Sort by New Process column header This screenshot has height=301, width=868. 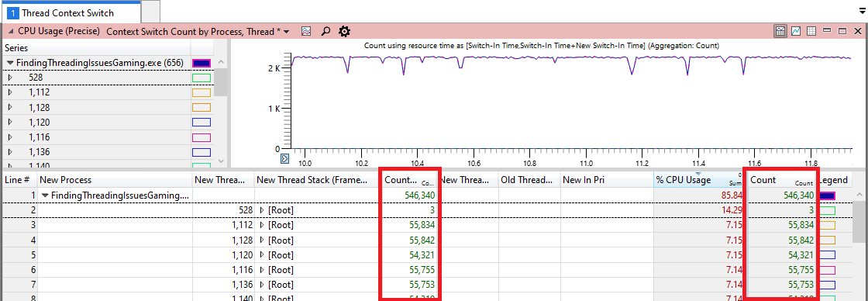click(115, 180)
